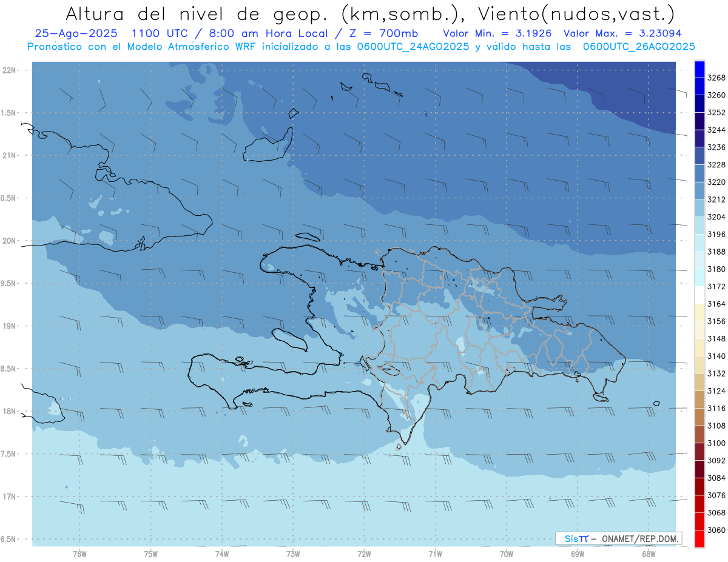Click the '21N' latitude label
Image resolution: width=728 pixels, height=562 pixels.
pos(10,156)
